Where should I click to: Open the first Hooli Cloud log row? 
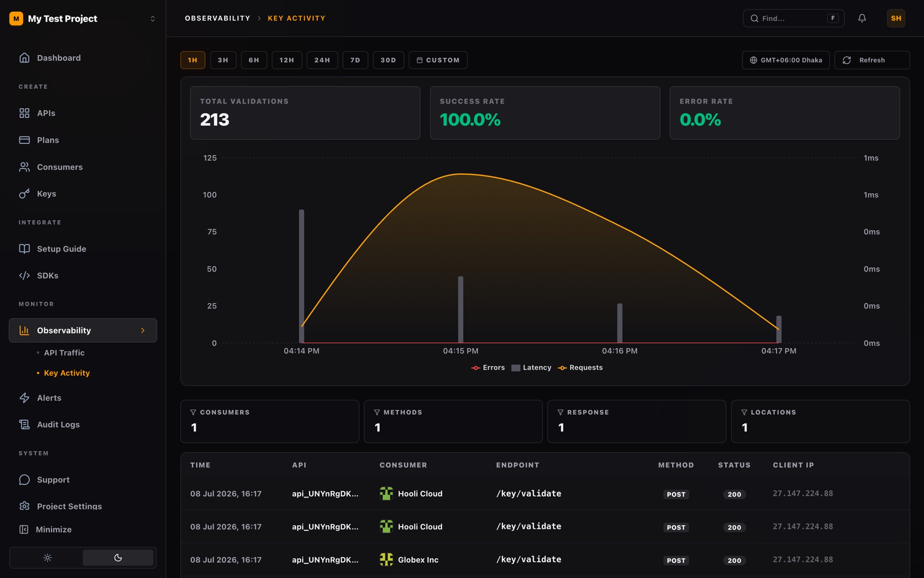[x=545, y=494]
